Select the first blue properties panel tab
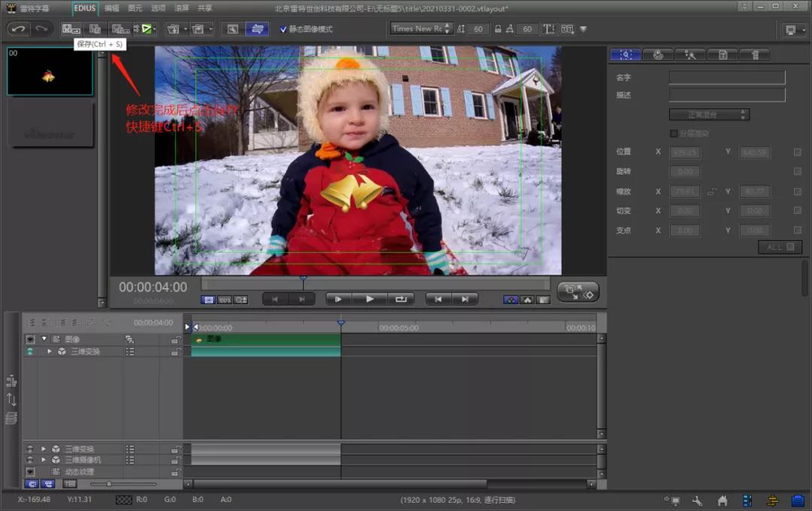 pyautogui.click(x=626, y=54)
